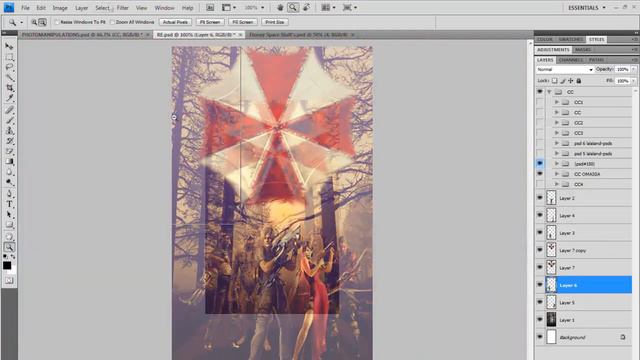
Task: Select the Horizontal Type tool
Action: (9, 204)
